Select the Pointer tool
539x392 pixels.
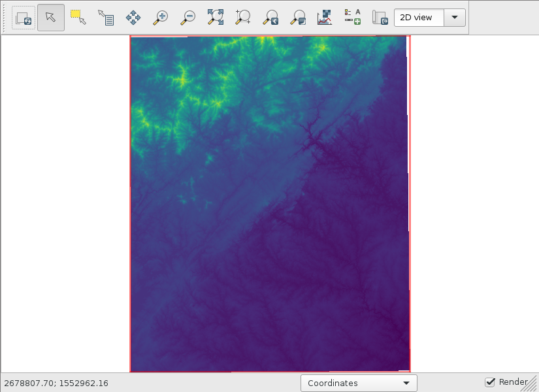[x=51, y=18]
